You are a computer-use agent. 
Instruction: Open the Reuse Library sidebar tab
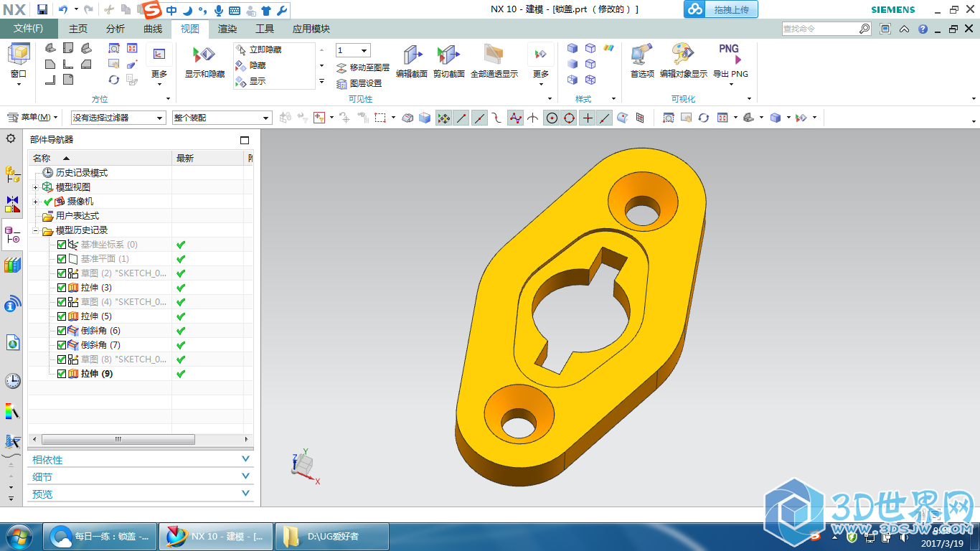12,265
